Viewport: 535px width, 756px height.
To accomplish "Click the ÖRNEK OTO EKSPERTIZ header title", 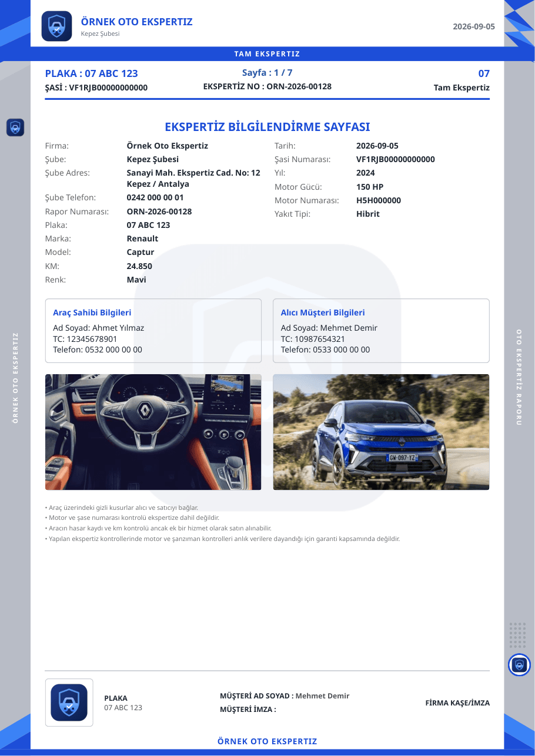I will tap(136, 22).
